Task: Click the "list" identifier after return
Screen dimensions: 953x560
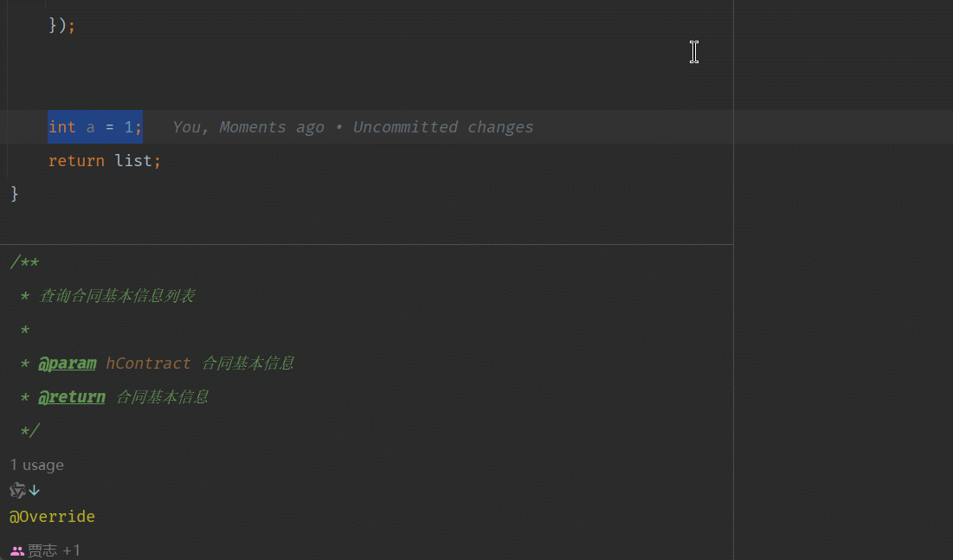Action: point(133,161)
